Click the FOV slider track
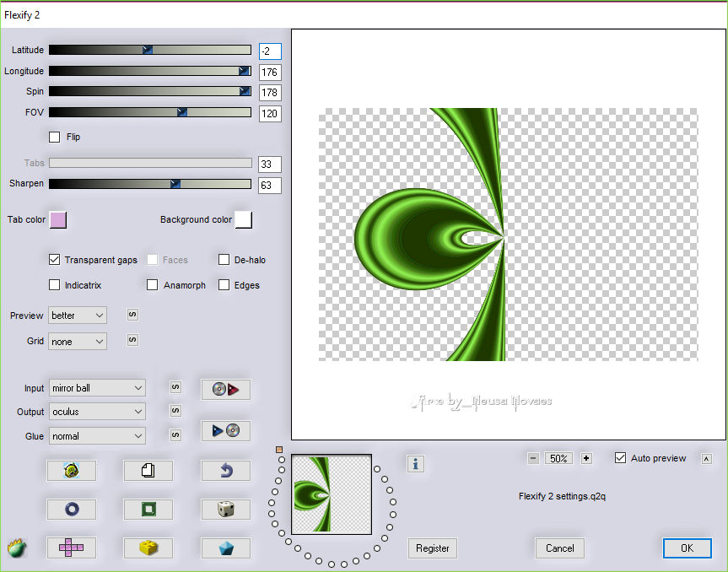Viewport: 728px width, 572px height. tap(150, 112)
